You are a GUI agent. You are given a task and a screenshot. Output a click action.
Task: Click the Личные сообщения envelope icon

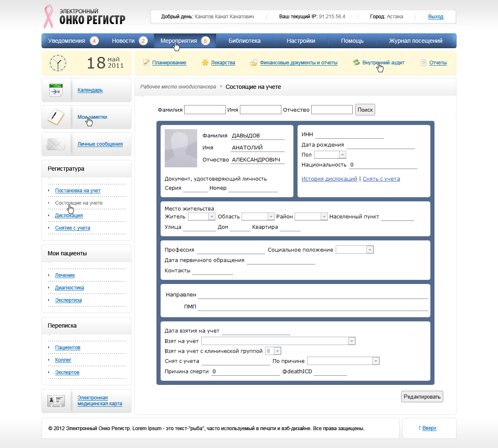click(56, 144)
